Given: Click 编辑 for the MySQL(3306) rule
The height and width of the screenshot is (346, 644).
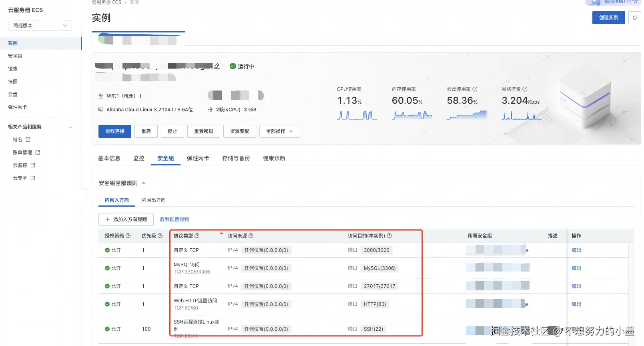Looking at the screenshot, I should 576,268.
